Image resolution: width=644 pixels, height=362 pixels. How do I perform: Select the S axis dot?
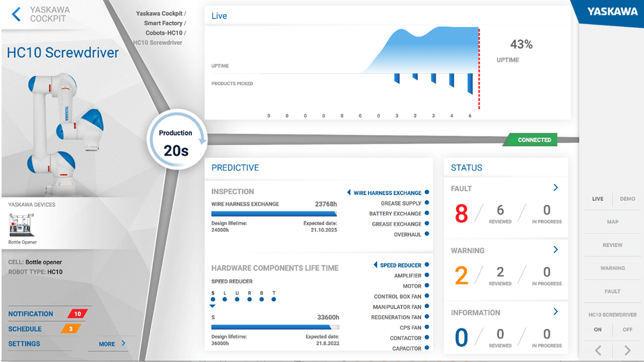[x=212, y=299]
